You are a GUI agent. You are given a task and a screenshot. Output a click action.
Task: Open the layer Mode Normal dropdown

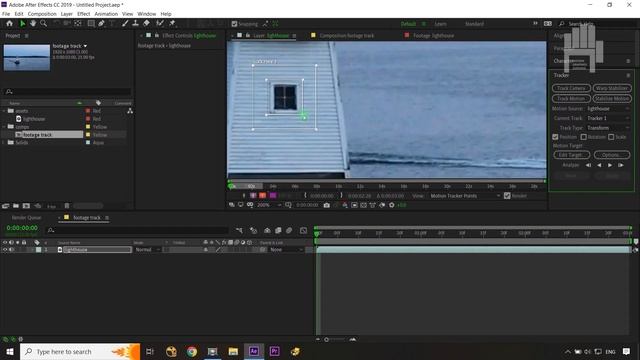coord(147,250)
